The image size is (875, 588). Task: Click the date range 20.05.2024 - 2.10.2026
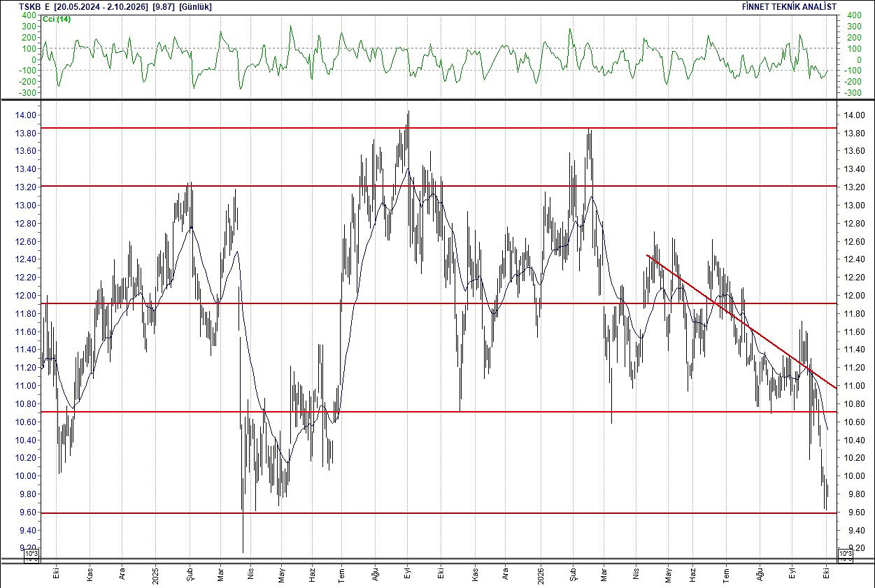pyautogui.click(x=101, y=6)
